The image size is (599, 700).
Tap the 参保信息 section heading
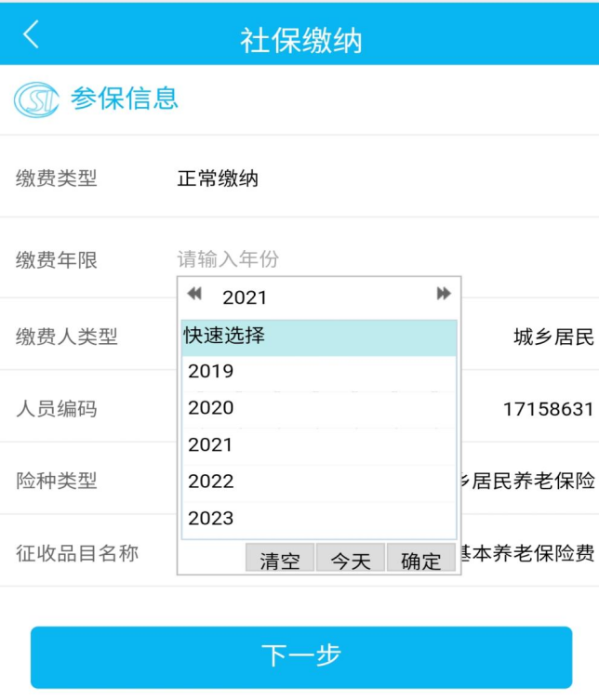click(x=125, y=99)
